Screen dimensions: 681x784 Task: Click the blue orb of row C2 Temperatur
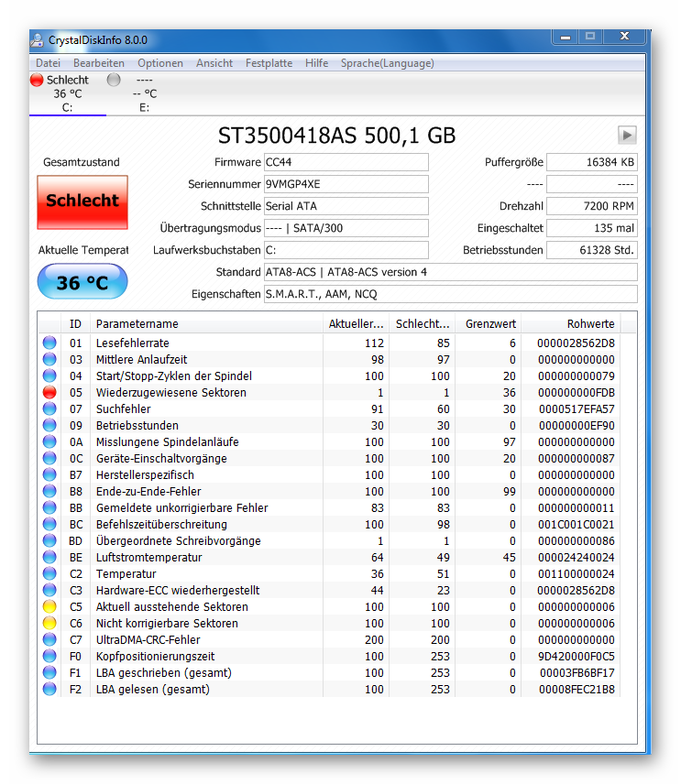click(49, 573)
